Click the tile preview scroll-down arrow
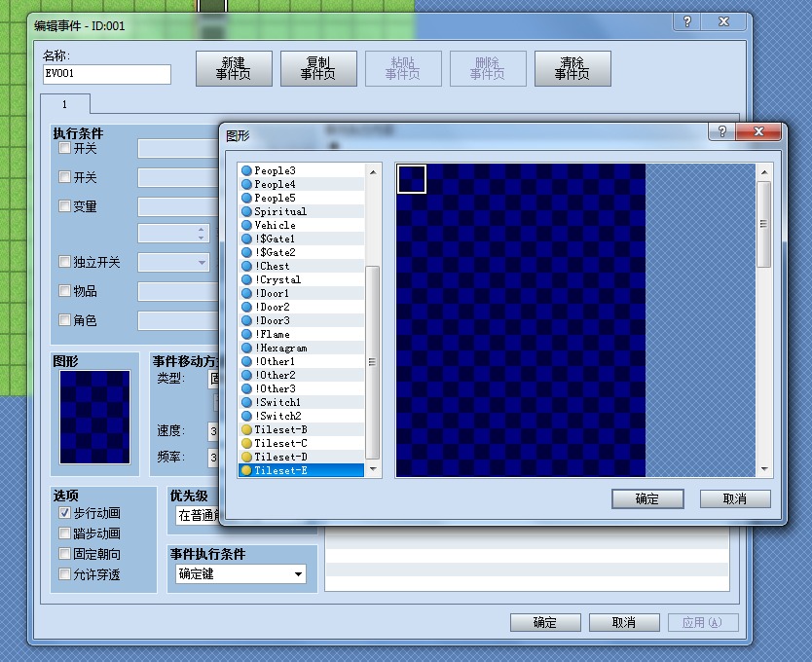Image resolution: width=812 pixels, height=662 pixels. click(x=764, y=469)
